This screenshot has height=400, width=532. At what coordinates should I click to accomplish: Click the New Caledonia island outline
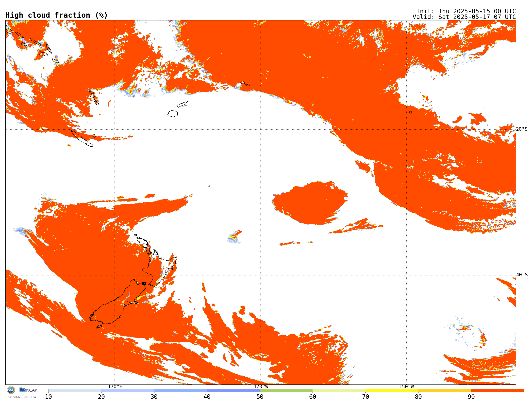pyautogui.click(x=82, y=138)
